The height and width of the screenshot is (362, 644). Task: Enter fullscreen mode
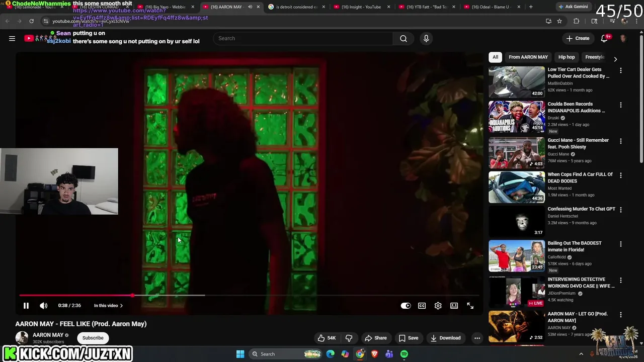click(x=470, y=306)
